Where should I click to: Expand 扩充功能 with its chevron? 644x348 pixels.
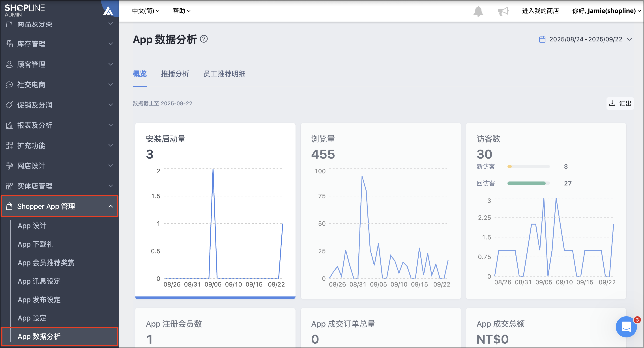tap(110, 145)
